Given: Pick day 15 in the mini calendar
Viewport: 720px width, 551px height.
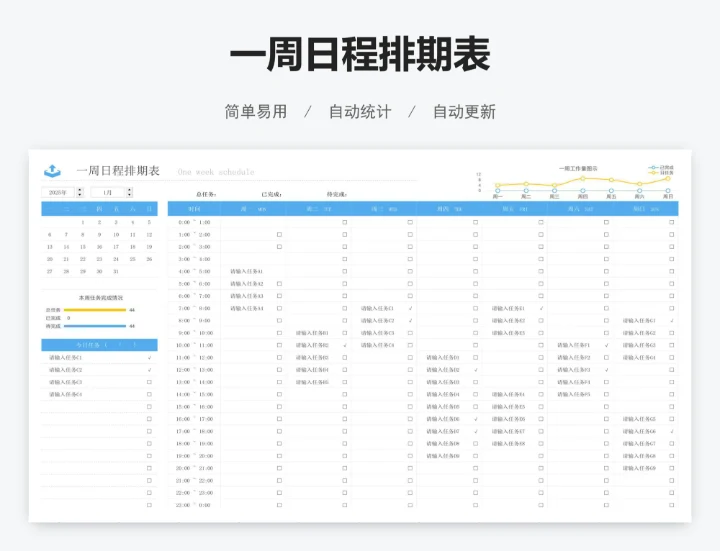Looking at the screenshot, I should click(83, 247).
